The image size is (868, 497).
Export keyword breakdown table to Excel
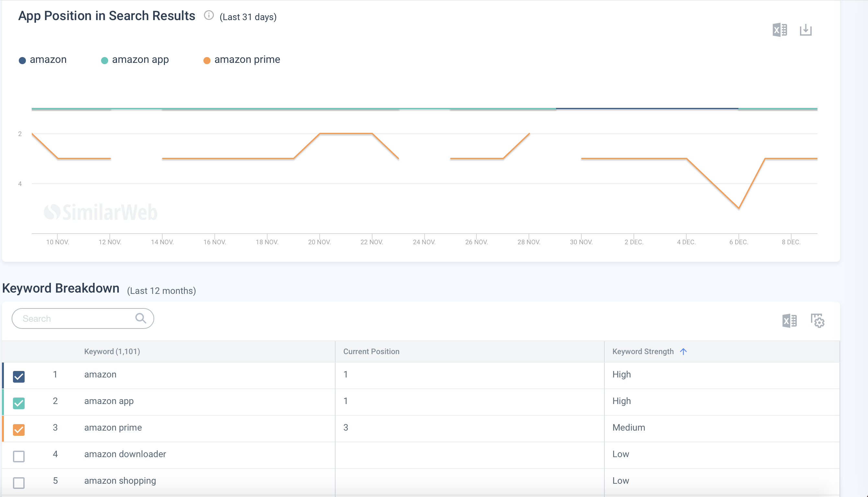(789, 321)
